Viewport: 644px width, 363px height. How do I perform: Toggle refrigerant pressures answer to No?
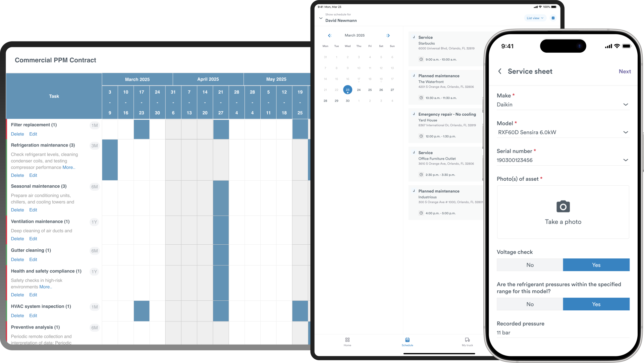(530, 304)
